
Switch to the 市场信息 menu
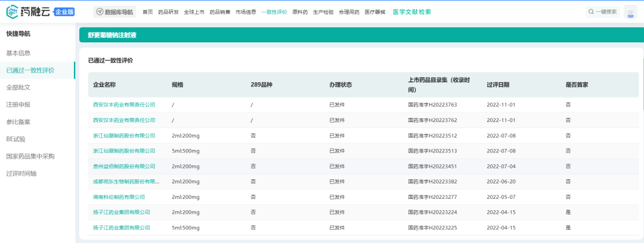(246, 12)
